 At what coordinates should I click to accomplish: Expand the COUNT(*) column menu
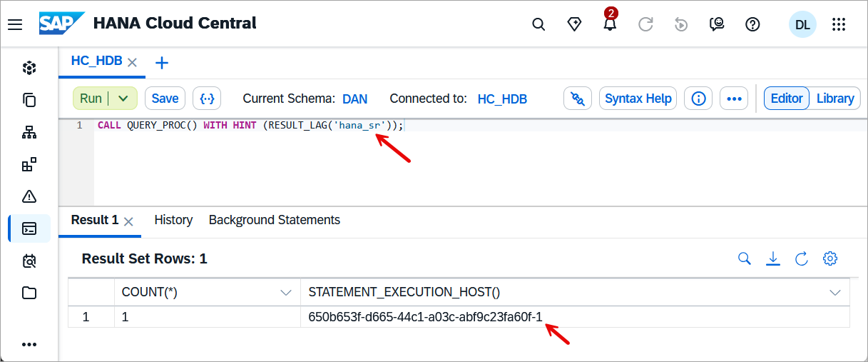point(286,293)
